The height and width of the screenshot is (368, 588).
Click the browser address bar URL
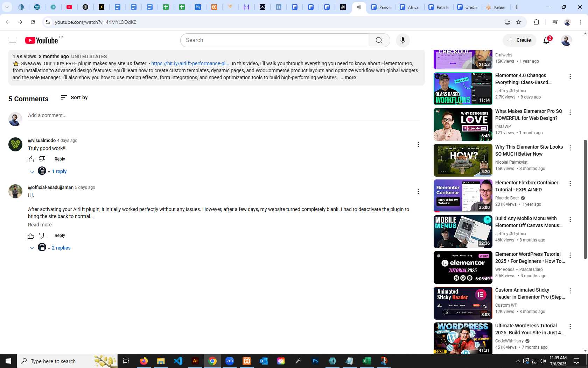tap(96, 22)
